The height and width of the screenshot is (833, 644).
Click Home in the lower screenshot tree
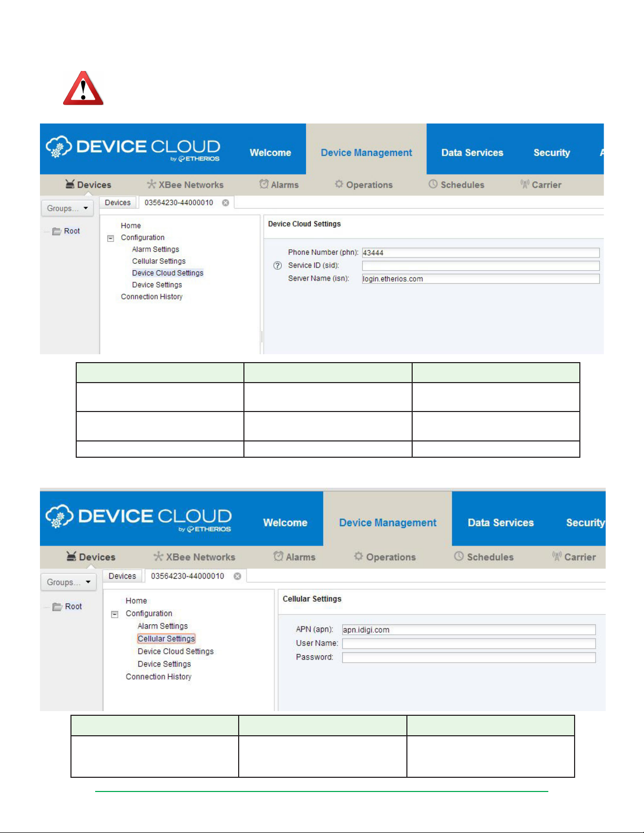point(136,601)
